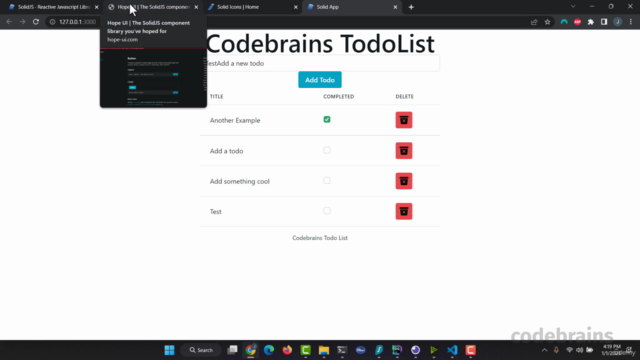Open the Extensions puzzle icon
The image size is (640, 360).
[x=591, y=22]
